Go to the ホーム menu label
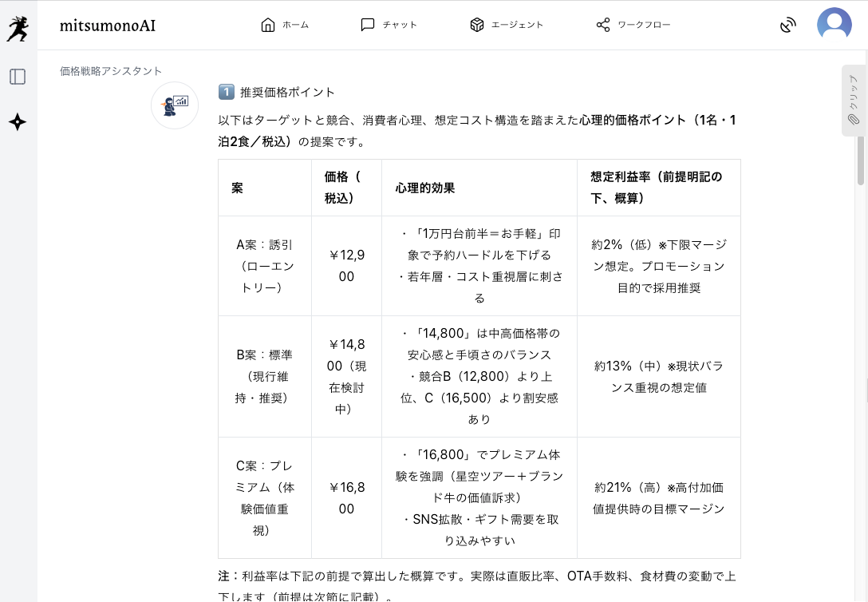 [296, 25]
